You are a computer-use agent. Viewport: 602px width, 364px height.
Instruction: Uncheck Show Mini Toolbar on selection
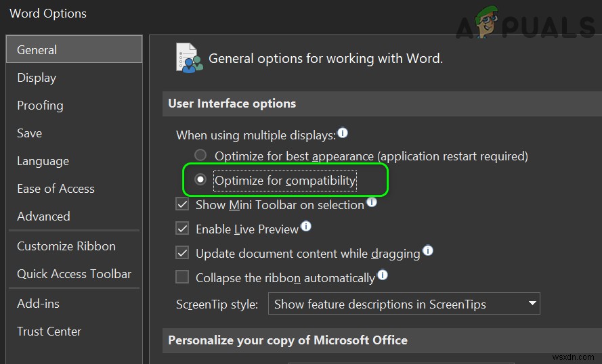click(182, 204)
